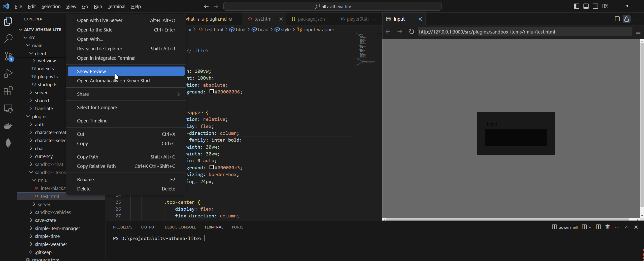
Task: Expand the sandbox-vehicles folder
Action: pyautogui.click(x=53, y=212)
